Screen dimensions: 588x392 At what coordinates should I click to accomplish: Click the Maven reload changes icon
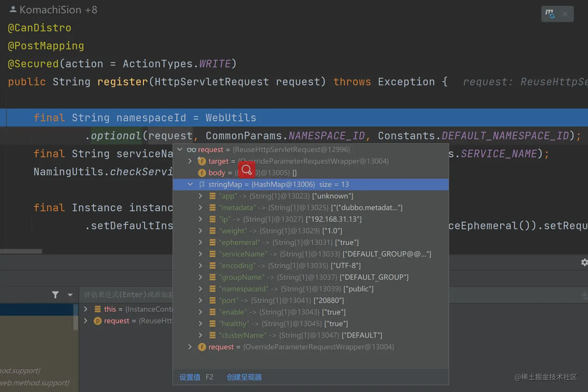(x=550, y=14)
